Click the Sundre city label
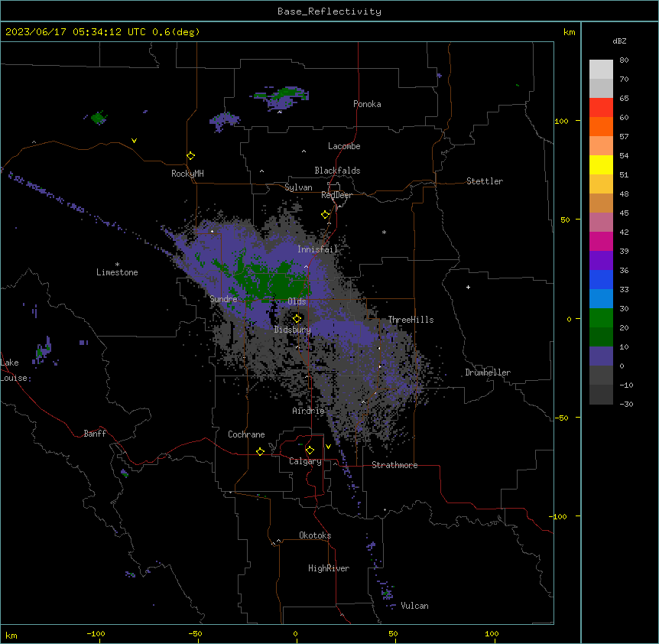 pyautogui.click(x=223, y=299)
